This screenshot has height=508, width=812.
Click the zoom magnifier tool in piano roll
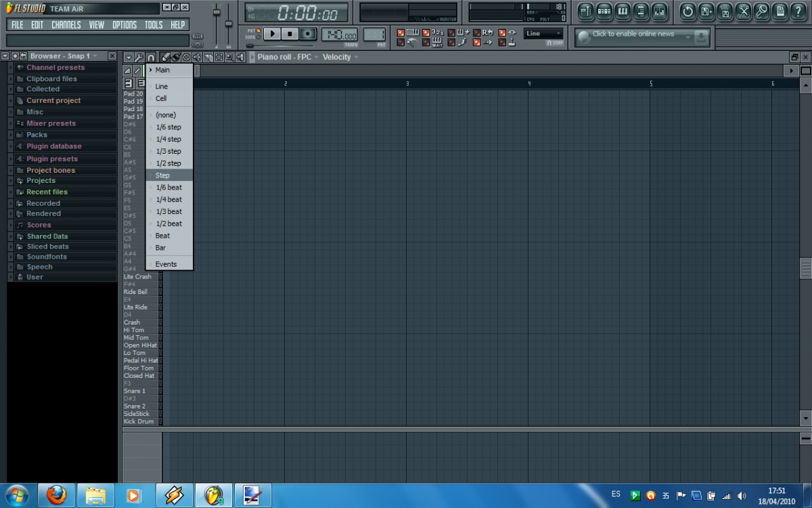230,58
